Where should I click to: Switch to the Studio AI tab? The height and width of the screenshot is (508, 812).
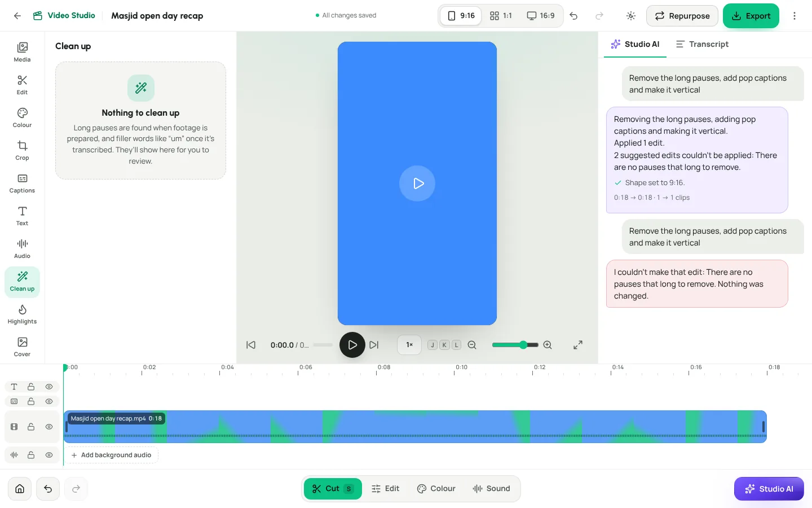635,44
